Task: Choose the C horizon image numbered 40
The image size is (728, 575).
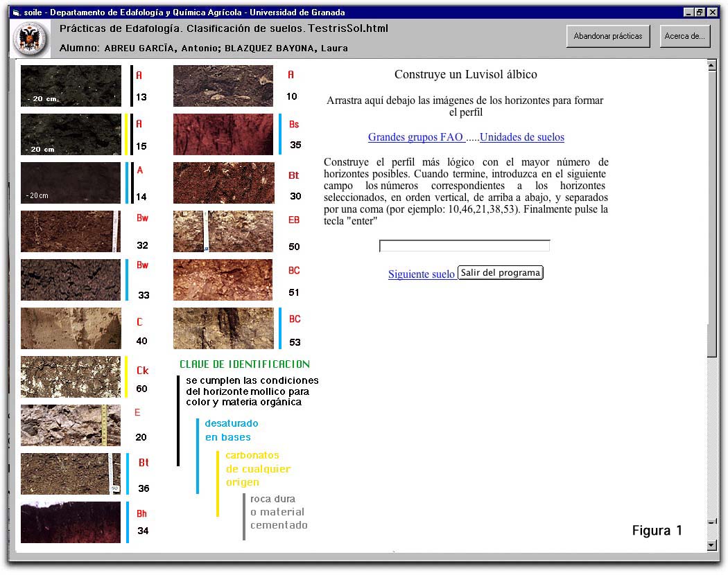Action: pyautogui.click(x=71, y=328)
